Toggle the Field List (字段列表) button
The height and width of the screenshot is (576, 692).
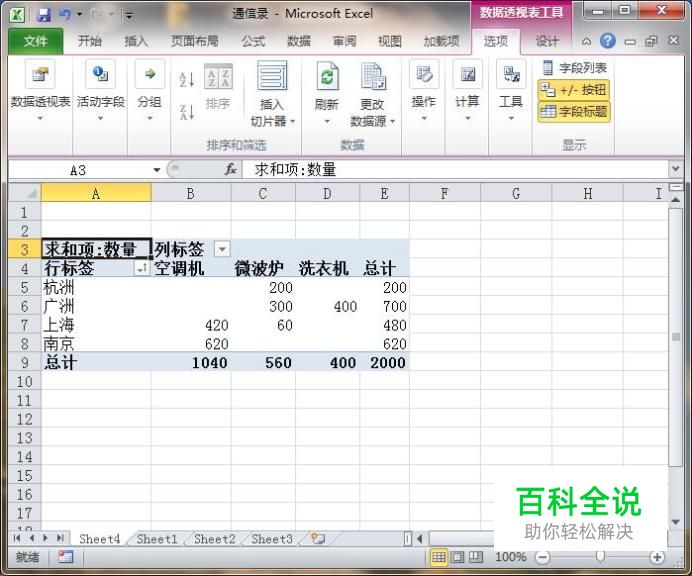tap(574, 68)
